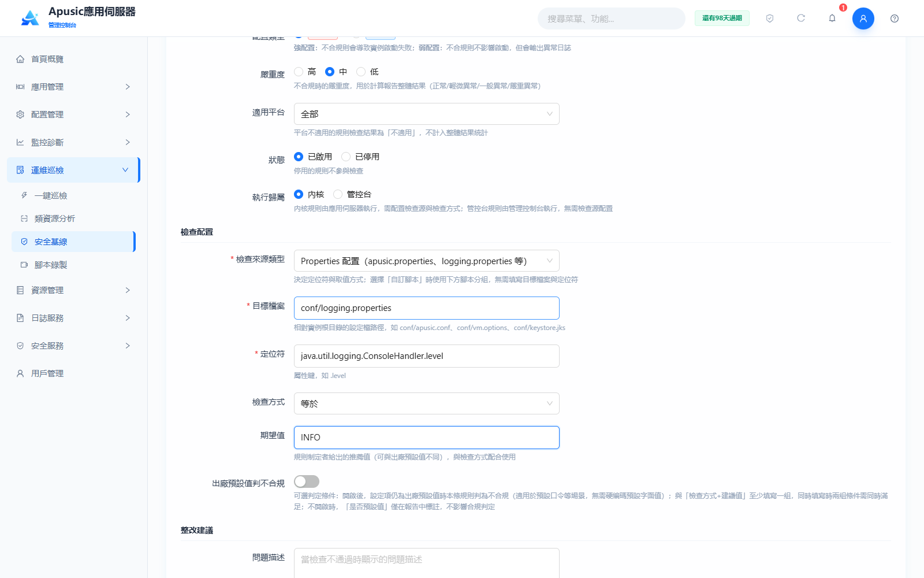Toggle 出廠預設值判不合規 switch
The height and width of the screenshot is (578, 924).
[307, 481]
